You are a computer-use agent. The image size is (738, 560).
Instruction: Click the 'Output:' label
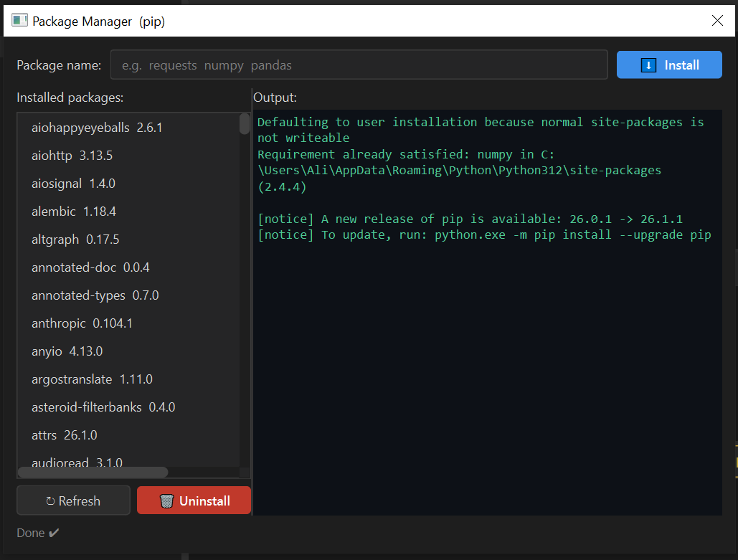pos(275,98)
